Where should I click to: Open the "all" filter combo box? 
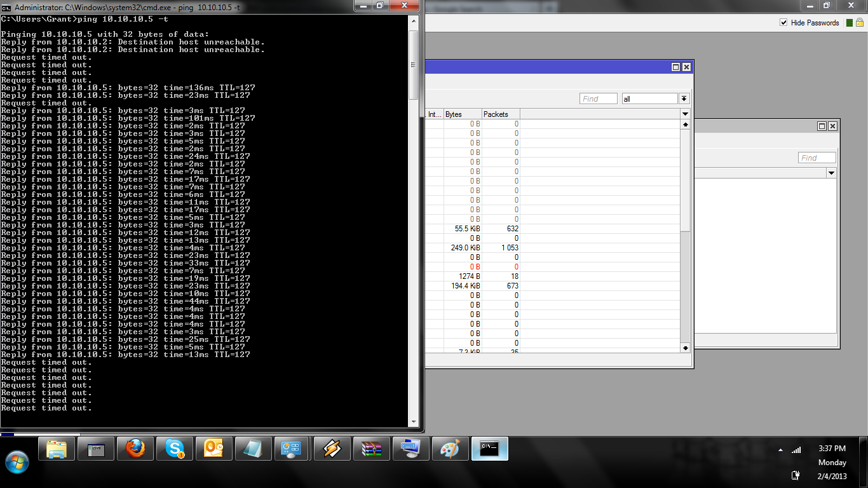[650, 98]
